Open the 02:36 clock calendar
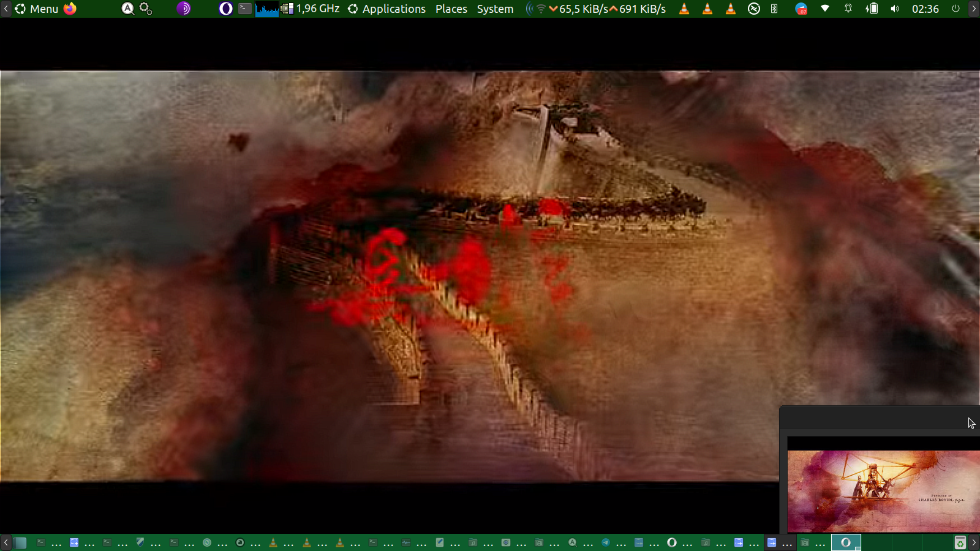The width and height of the screenshot is (980, 551). coord(925,9)
